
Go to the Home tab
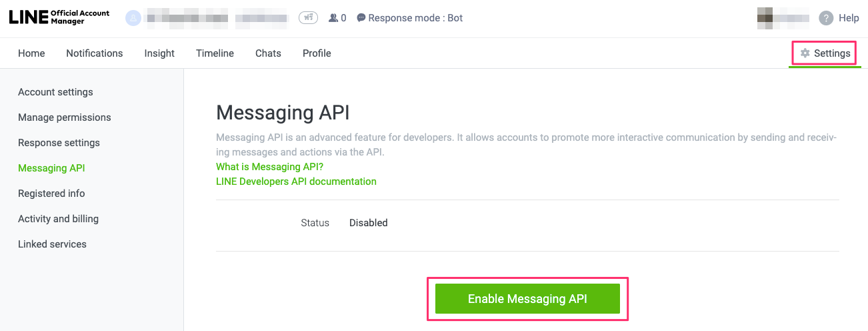click(31, 53)
